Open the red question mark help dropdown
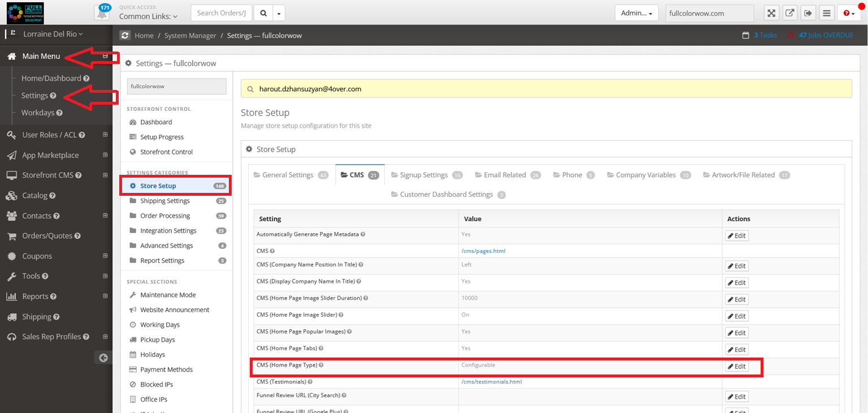 [x=849, y=13]
